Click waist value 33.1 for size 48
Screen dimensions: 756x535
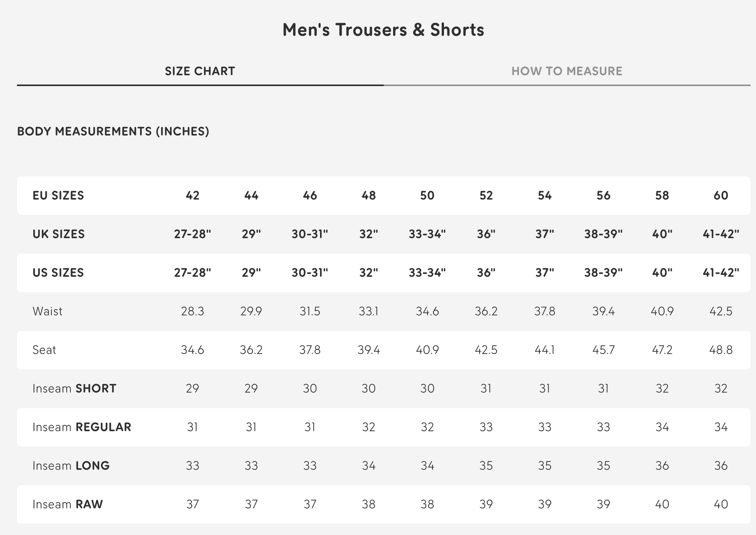pyautogui.click(x=368, y=312)
